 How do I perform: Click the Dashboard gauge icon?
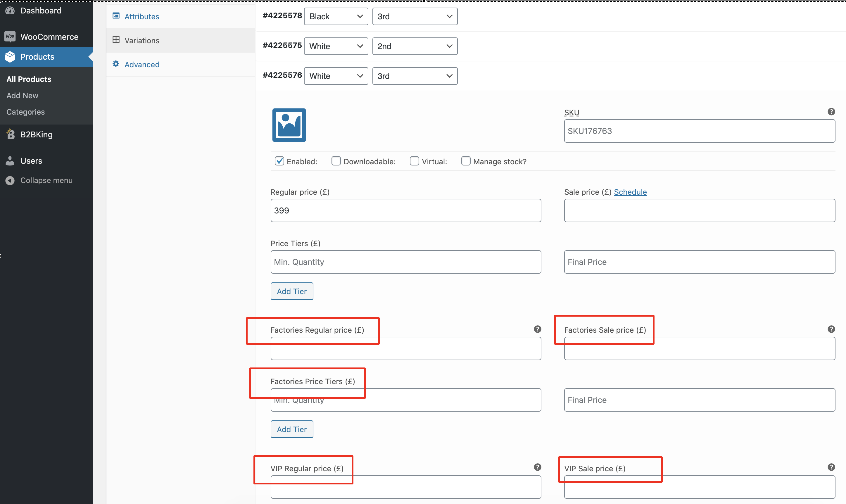[x=10, y=10]
